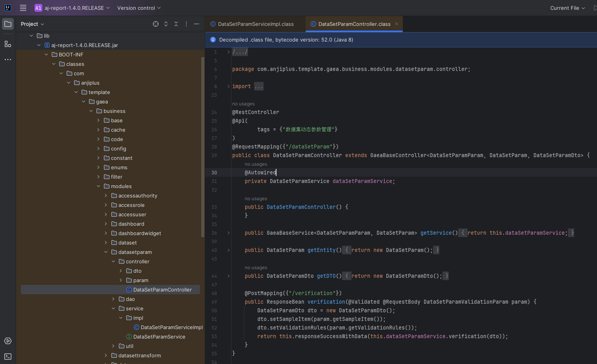The width and height of the screenshot is (597, 364).
Task: Open the Project view selector dropdown
Action: click(33, 24)
